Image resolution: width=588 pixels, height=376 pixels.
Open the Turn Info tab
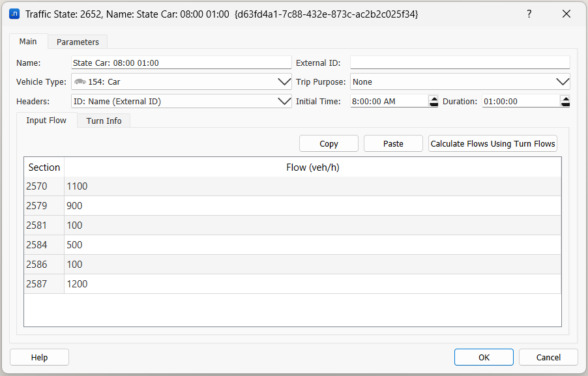click(x=104, y=121)
